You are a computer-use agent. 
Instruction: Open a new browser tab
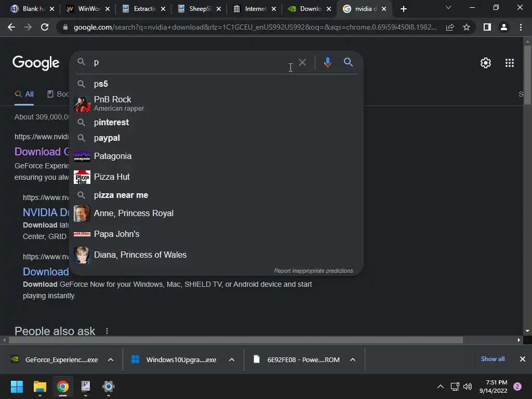click(403, 9)
